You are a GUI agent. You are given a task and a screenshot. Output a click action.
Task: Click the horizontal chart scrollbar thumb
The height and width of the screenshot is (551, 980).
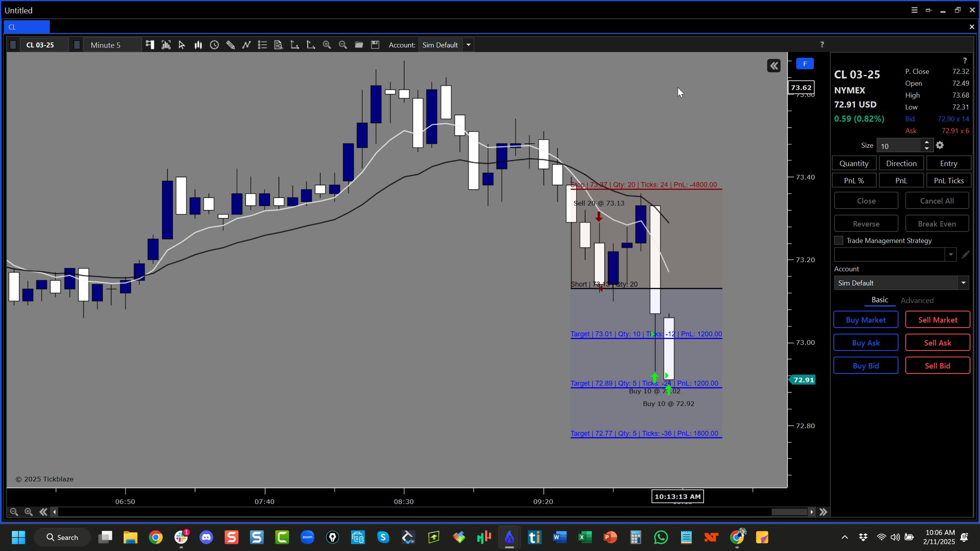click(789, 512)
